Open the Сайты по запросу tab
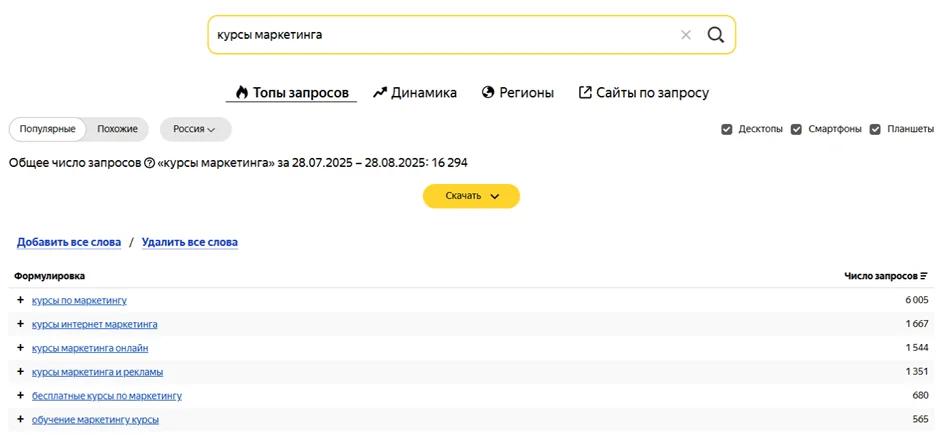The width and height of the screenshot is (941, 438). 643,93
